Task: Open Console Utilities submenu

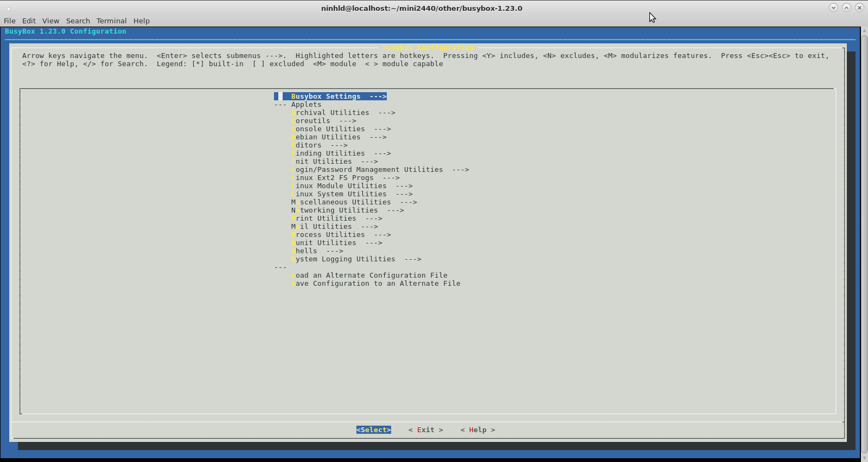Action: (x=341, y=129)
